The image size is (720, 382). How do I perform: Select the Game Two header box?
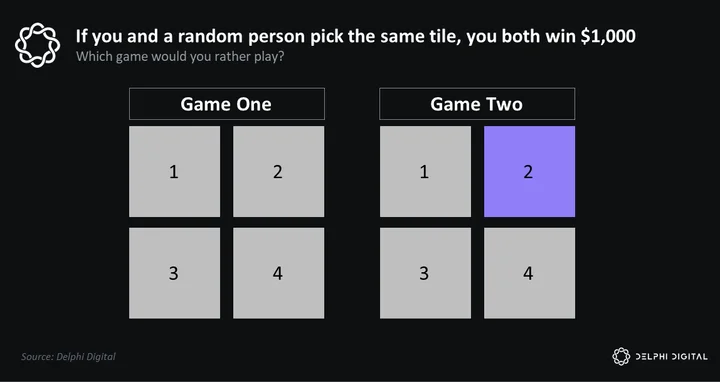click(x=477, y=104)
